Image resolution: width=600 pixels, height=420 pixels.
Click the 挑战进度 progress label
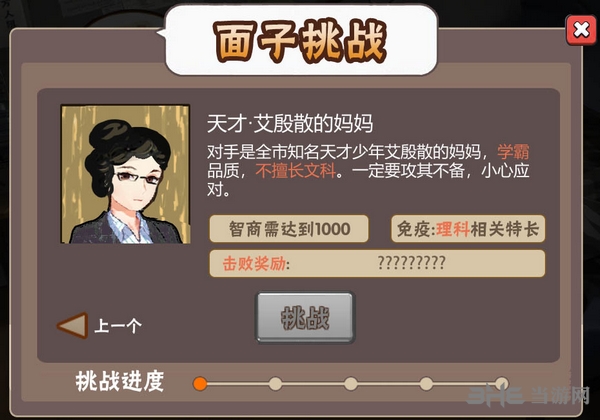(119, 381)
